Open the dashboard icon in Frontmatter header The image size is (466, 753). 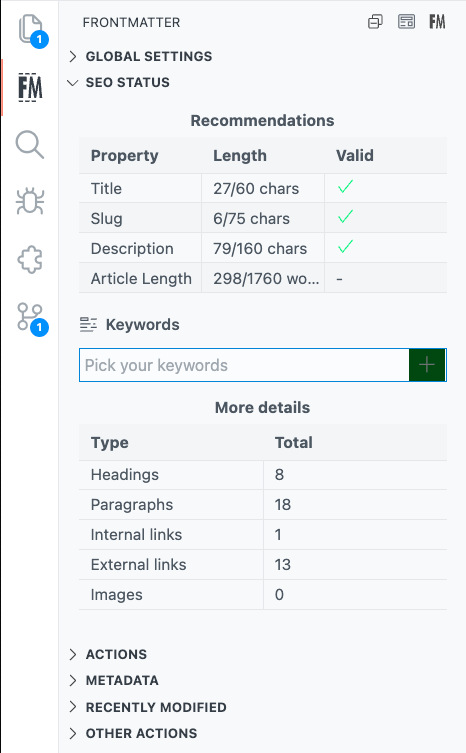pos(406,22)
